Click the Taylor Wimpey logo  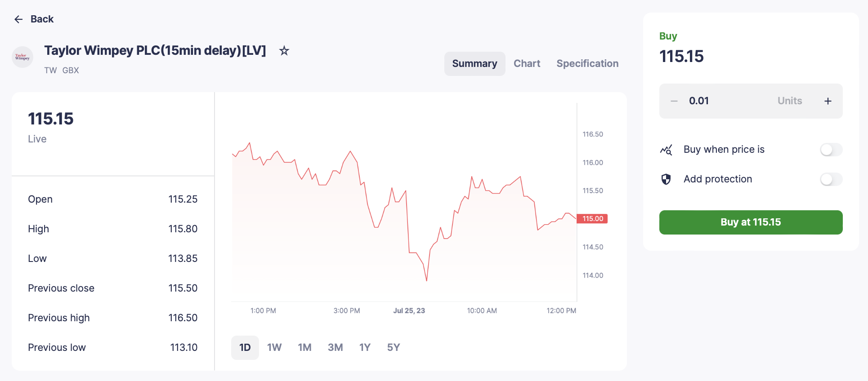click(22, 57)
